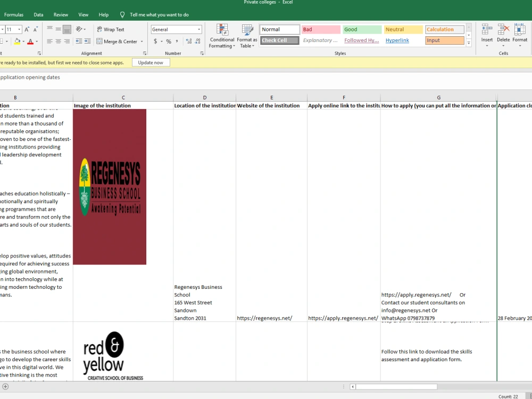Open accounting format dropdown arrow
Screen dimensions: 532x399
(162, 41)
